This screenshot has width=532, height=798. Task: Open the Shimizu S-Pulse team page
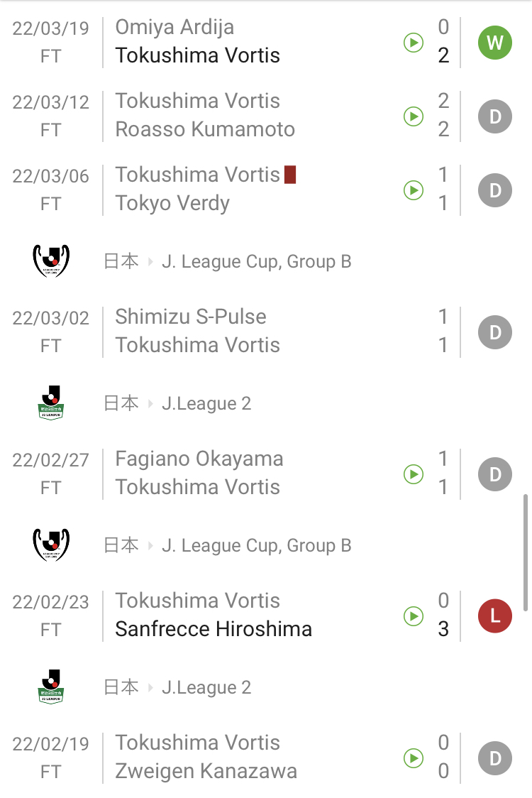pos(191,317)
